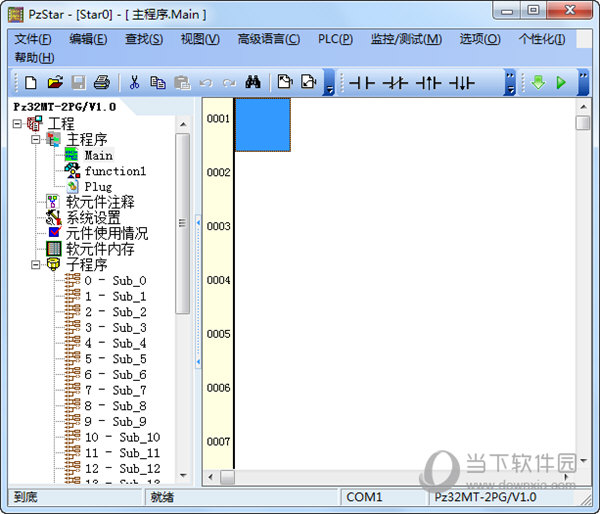Open the 文件(F) menu
Viewport: 600px width, 514px height.
tap(33, 39)
